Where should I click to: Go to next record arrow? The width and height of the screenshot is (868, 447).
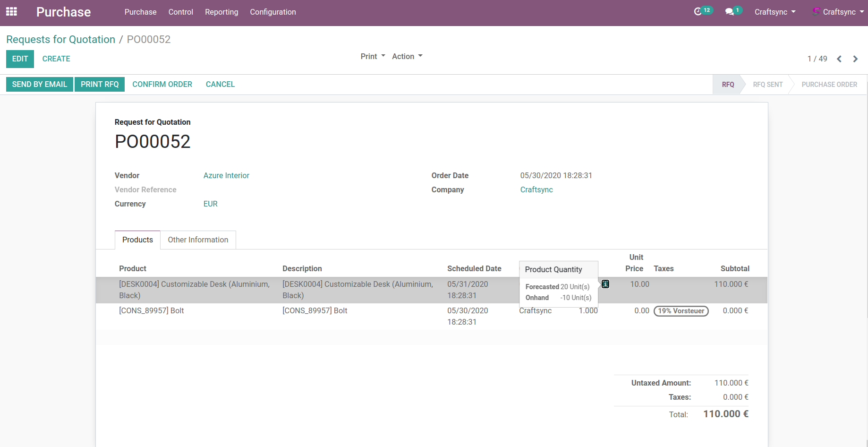pos(855,59)
